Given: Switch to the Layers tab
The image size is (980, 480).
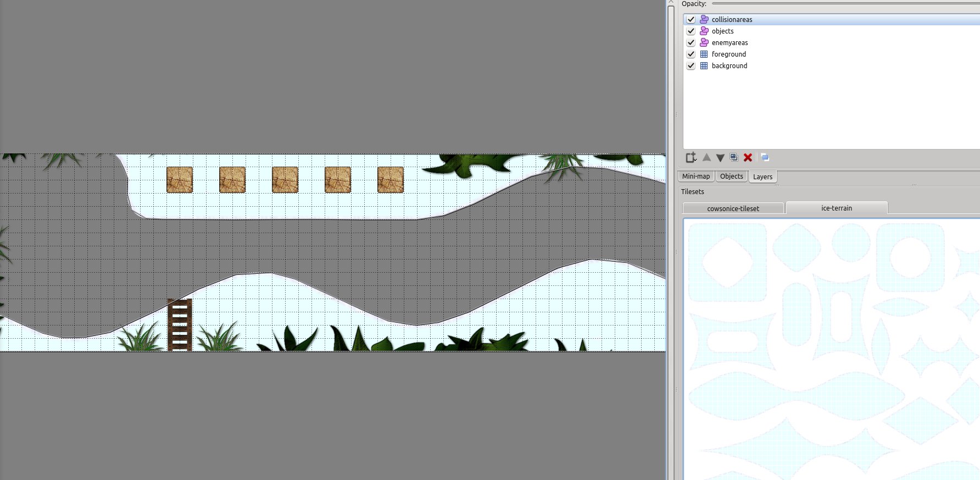Looking at the screenshot, I should coord(762,176).
